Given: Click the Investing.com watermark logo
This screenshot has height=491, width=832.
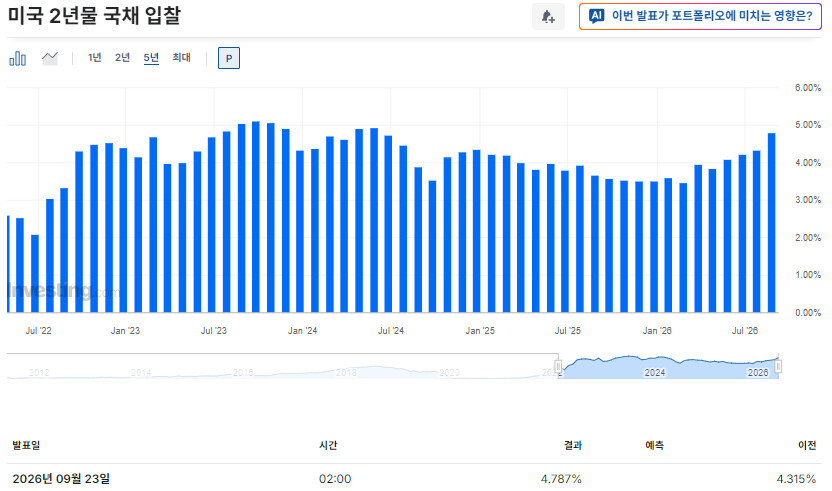Looking at the screenshot, I should [x=64, y=291].
